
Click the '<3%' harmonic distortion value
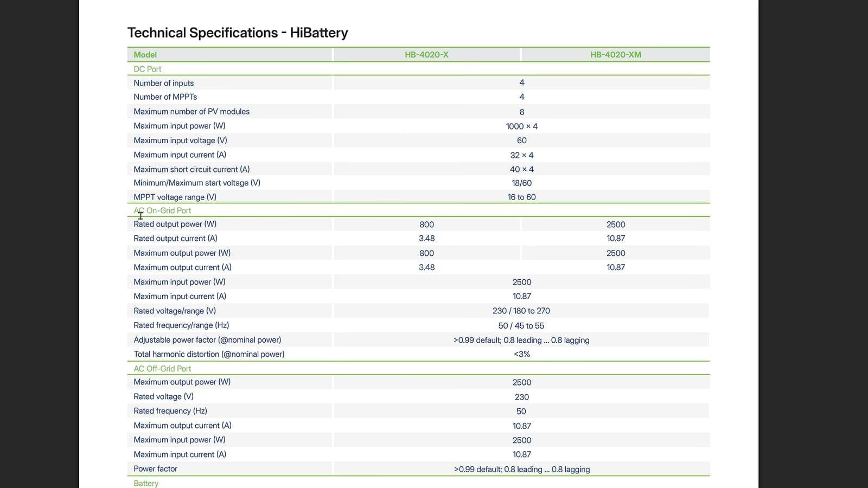[522, 354]
